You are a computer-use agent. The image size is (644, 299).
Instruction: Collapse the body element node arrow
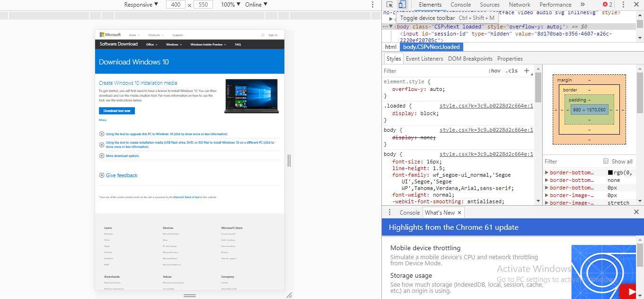click(391, 27)
